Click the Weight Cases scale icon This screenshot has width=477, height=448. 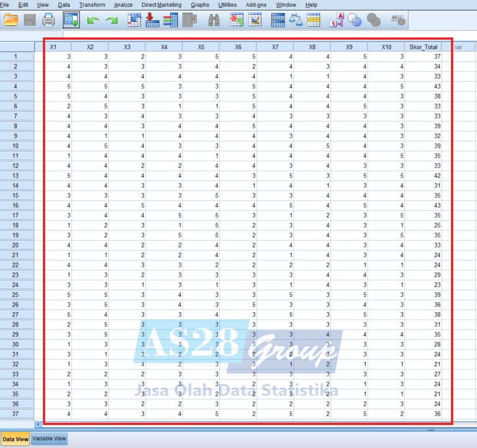[296, 20]
